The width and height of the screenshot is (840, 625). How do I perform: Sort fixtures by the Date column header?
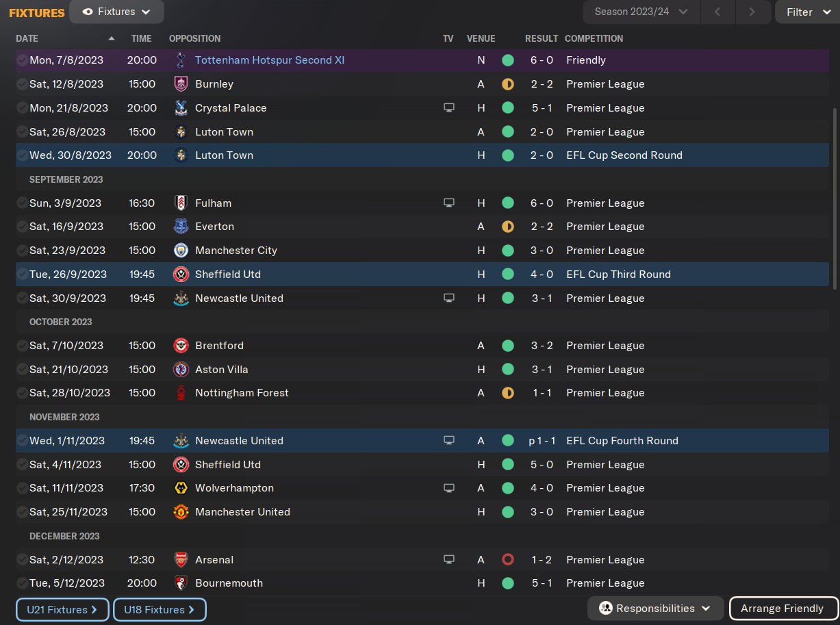pos(27,39)
